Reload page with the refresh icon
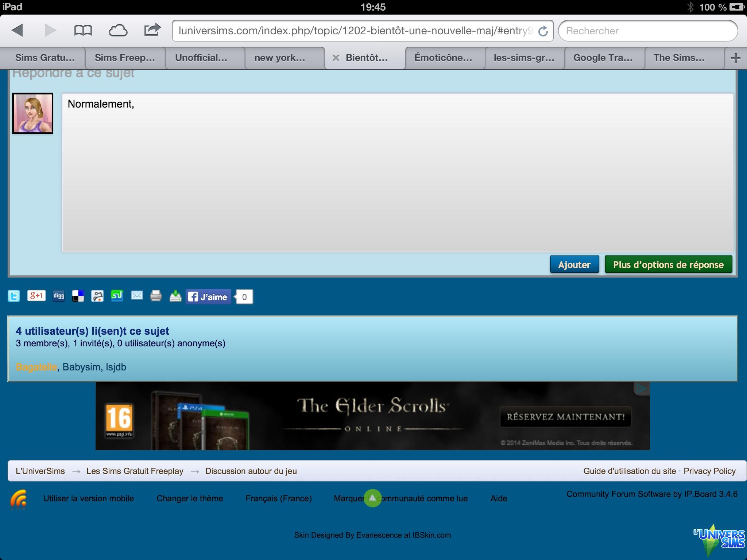This screenshot has height=560, width=747. tap(543, 31)
